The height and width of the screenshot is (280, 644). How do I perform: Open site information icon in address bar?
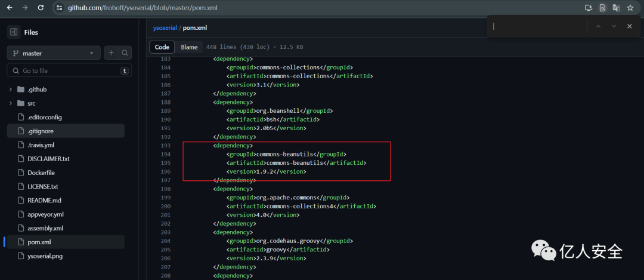(60, 8)
